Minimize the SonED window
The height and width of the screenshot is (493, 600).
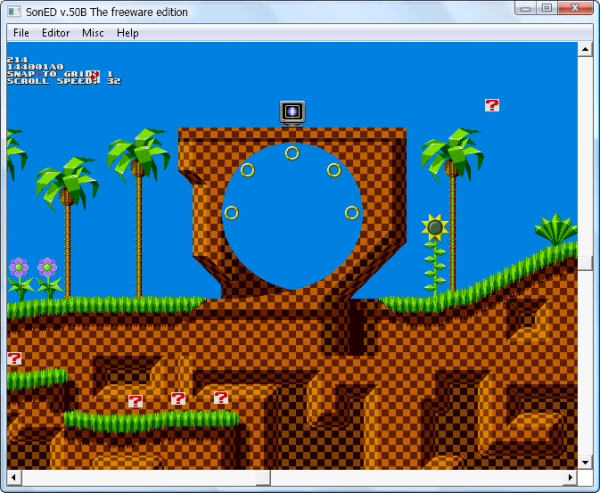coord(526,8)
